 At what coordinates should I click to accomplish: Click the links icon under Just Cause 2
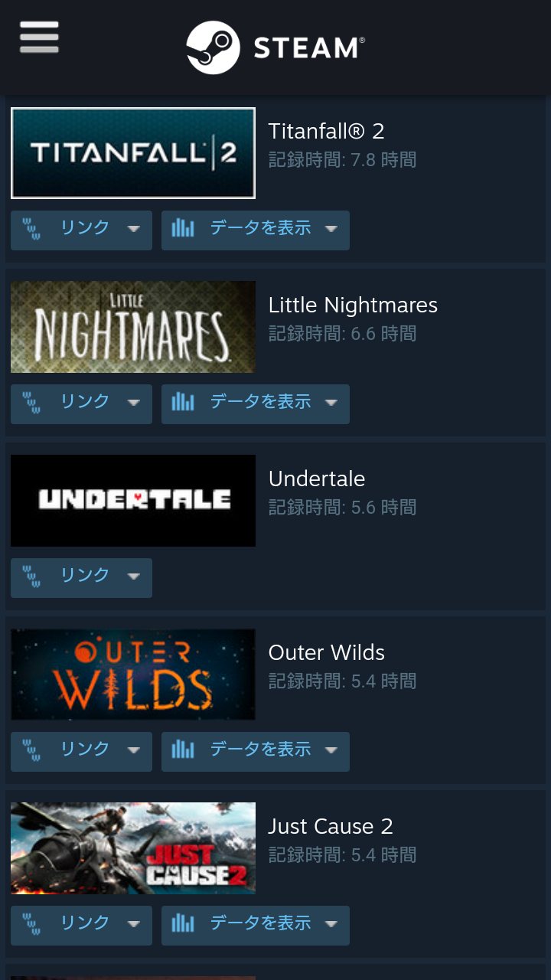click(x=31, y=923)
